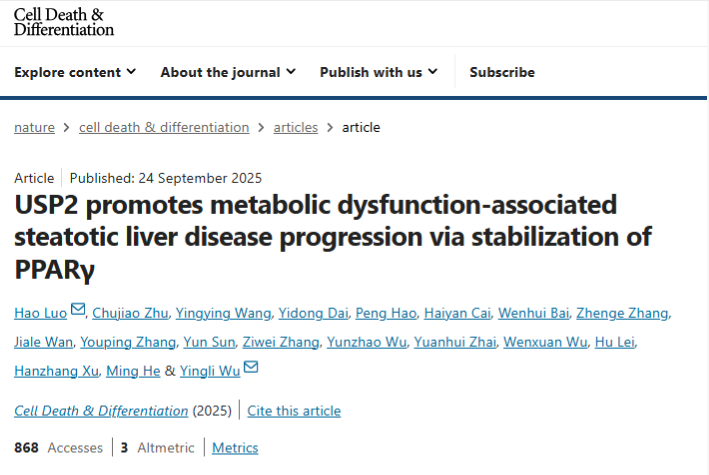The image size is (709, 475).
Task: Click the Cell Death & Differentiation logo
Action: pyautogui.click(x=64, y=22)
